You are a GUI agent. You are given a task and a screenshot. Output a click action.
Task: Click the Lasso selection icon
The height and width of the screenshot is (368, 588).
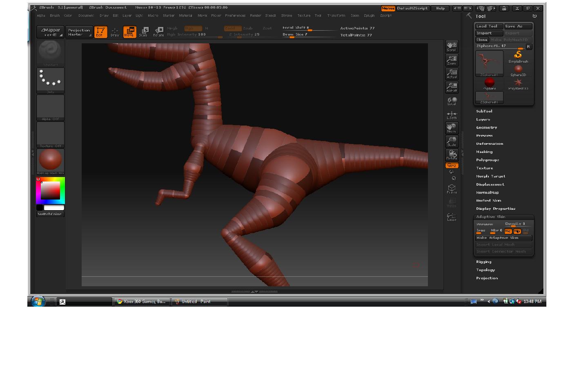[451, 217]
